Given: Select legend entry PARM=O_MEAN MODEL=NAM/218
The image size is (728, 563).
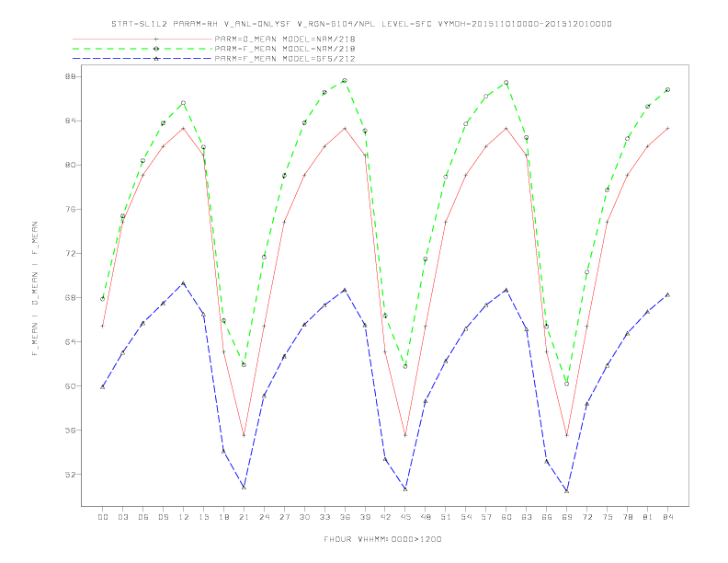Looking at the screenshot, I should click(285, 39).
